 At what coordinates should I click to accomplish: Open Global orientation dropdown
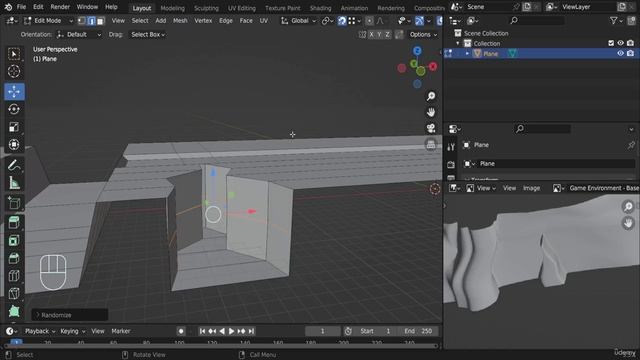point(298,20)
